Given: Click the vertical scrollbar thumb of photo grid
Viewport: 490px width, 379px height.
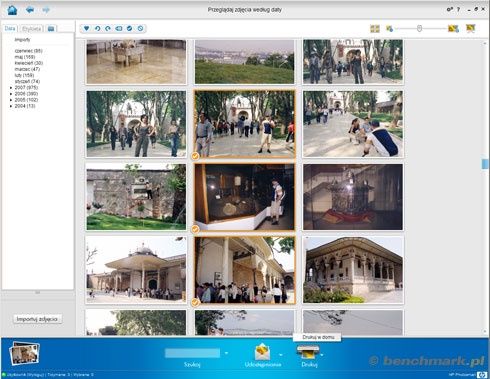Looking at the screenshot, I should click(485, 164).
